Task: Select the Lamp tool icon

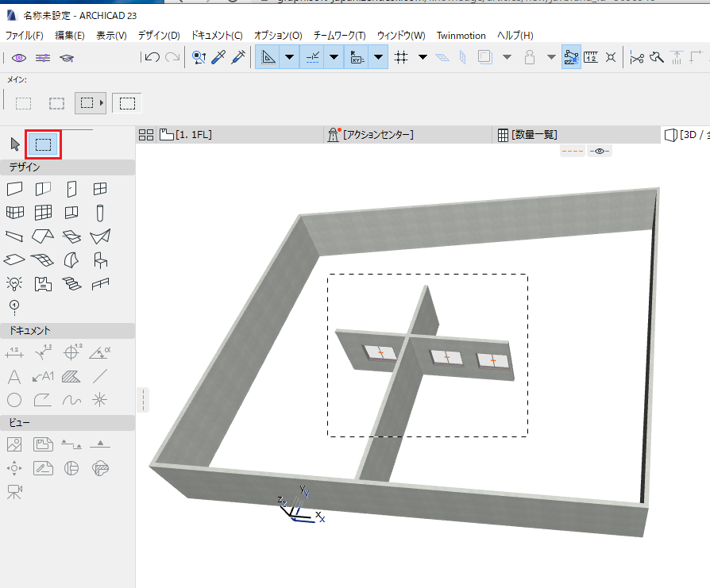Action: 14,283
